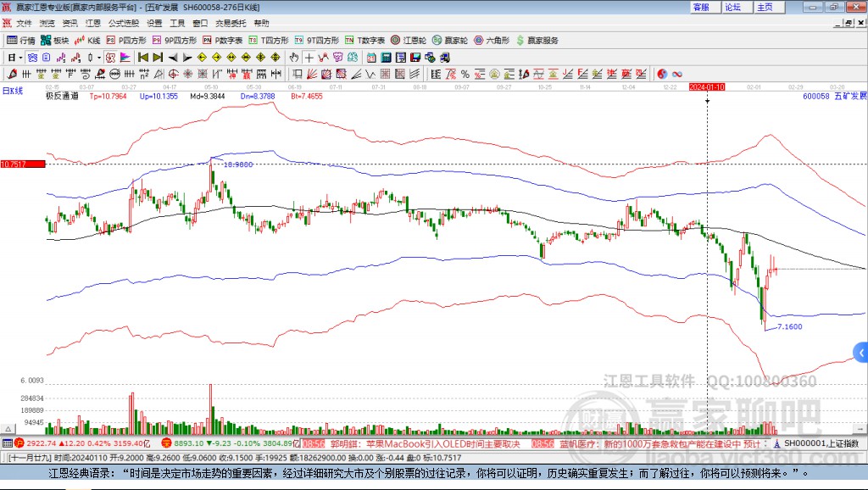Open the 9P四方形 tool

coord(175,41)
